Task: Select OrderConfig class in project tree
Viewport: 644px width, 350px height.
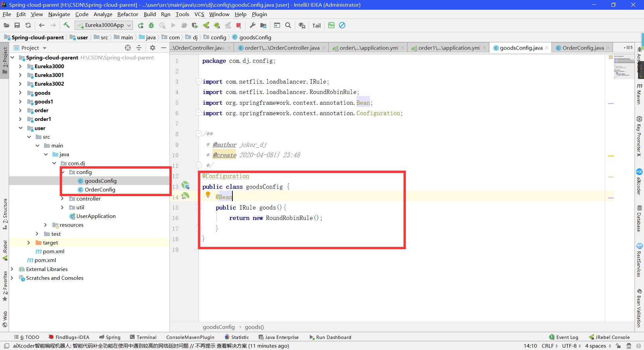Action: [x=100, y=189]
